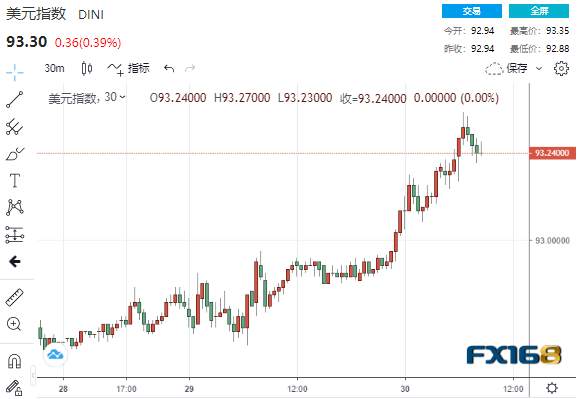577x399 pixels.
Task: Click the 93.30 current price quote
Action: coord(26,42)
